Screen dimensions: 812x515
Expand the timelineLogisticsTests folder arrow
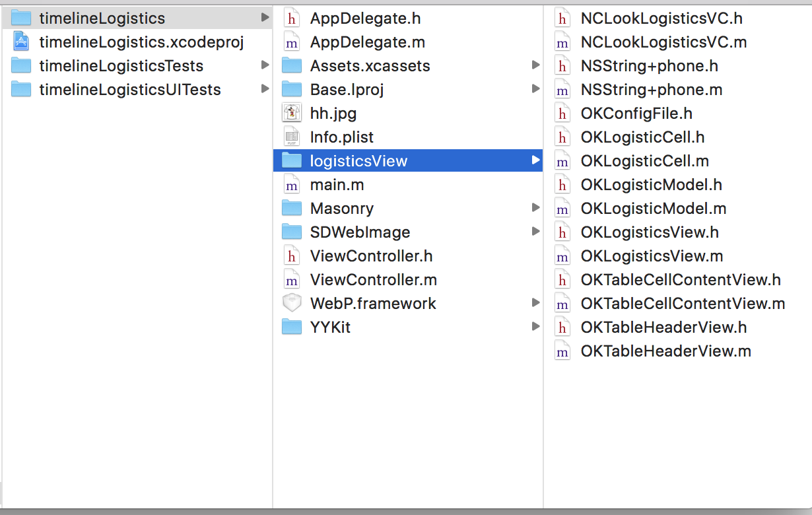click(x=265, y=65)
